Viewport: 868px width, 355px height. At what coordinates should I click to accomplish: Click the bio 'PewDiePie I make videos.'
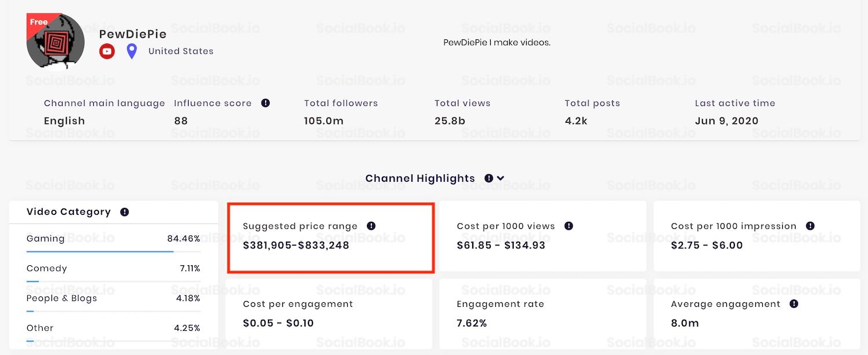(x=497, y=42)
